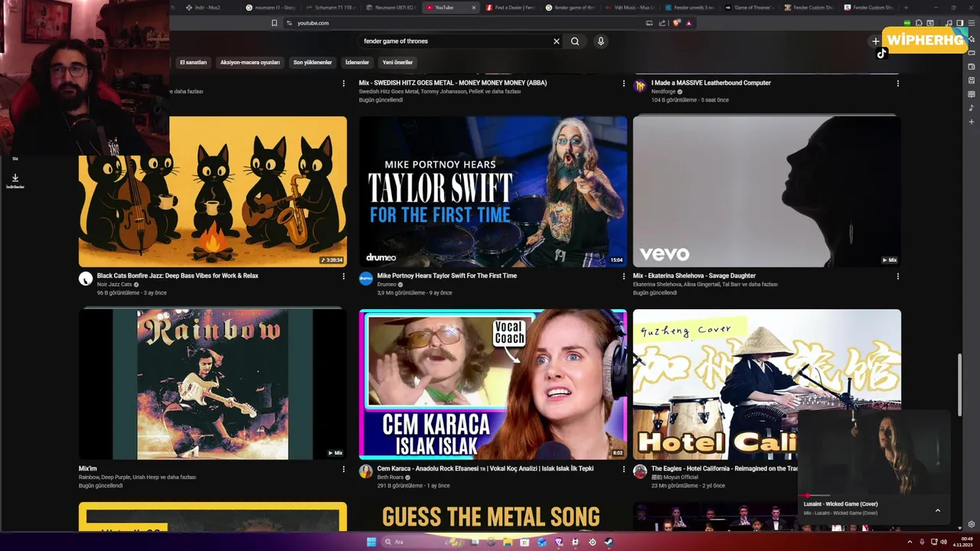Screen dimensions: 980x551
Task: Open menu for Black Cats Bonfire Jazz video
Action: coord(343,276)
